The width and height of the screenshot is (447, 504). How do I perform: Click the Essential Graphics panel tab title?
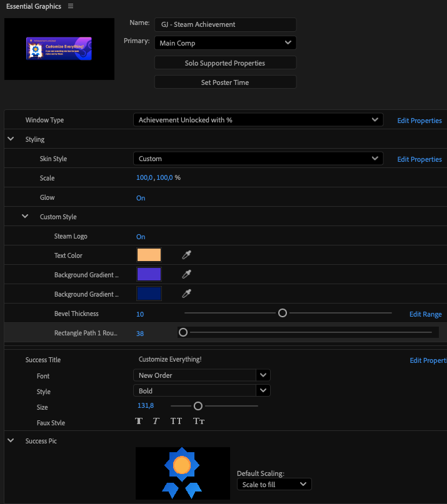(x=34, y=6)
